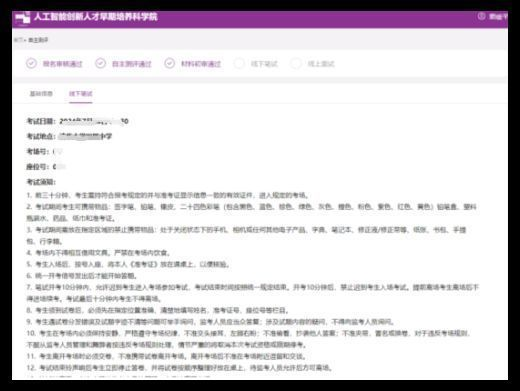Click the empty circle beside 线下笔试 step
This screenshot has width=520, height=391.
coord(239,63)
